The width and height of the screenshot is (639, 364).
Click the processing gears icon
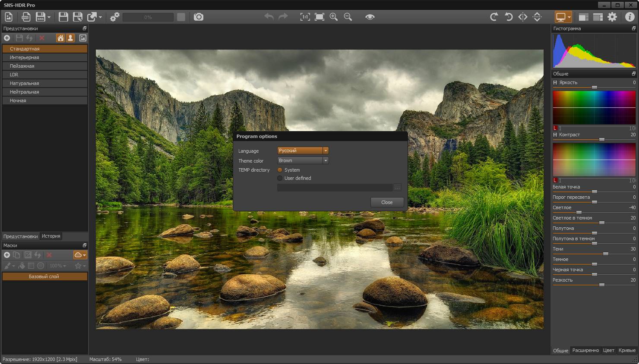click(115, 17)
